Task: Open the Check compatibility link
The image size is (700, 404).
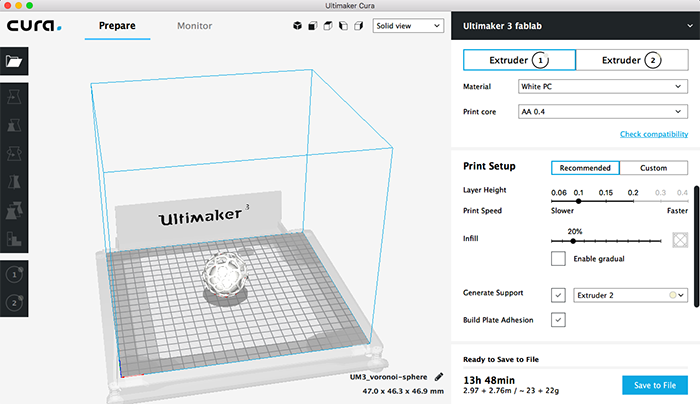Action: tap(654, 134)
